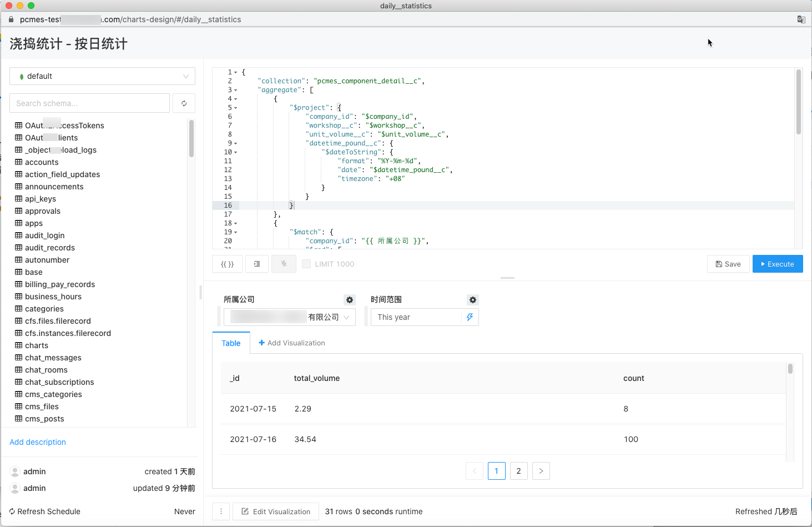This screenshot has width=812, height=527.
Task: Toggle the LIMIT 1000 checkbox
Action: pos(306,264)
